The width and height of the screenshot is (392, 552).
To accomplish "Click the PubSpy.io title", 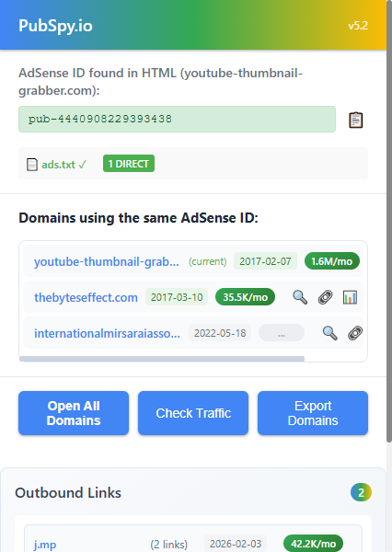I will pyautogui.click(x=55, y=26).
